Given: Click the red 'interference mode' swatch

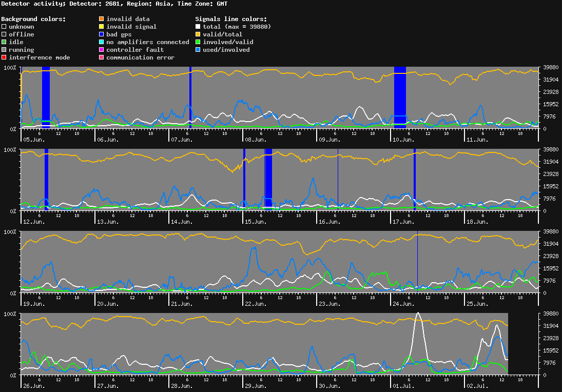Looking at the screenshot, I should [x=4, y=57].
